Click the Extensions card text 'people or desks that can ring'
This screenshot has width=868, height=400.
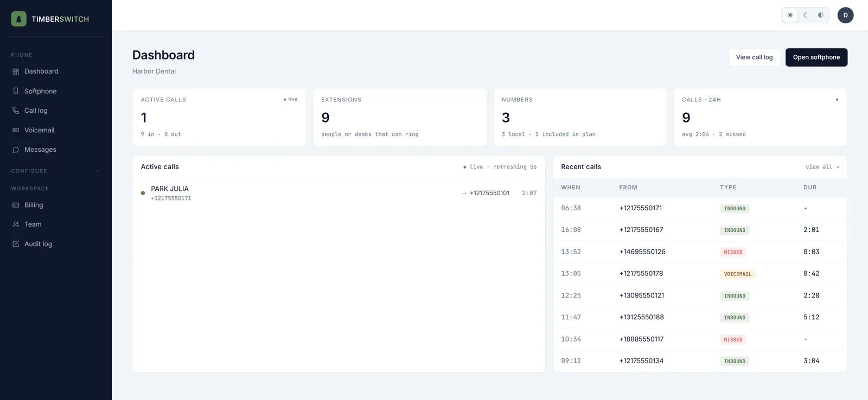pyautogui.click(x=370, y=134)
